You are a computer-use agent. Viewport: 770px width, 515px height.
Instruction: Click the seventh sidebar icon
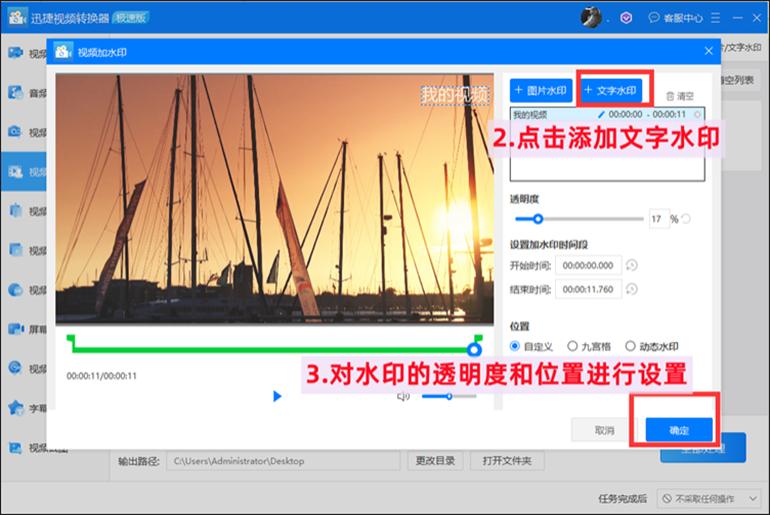pos(16,290)
